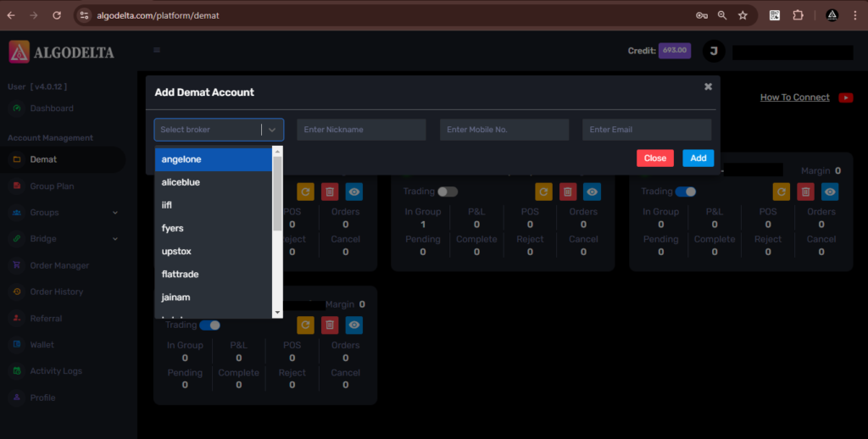Click the saved passwords key icon

[701, 15]
